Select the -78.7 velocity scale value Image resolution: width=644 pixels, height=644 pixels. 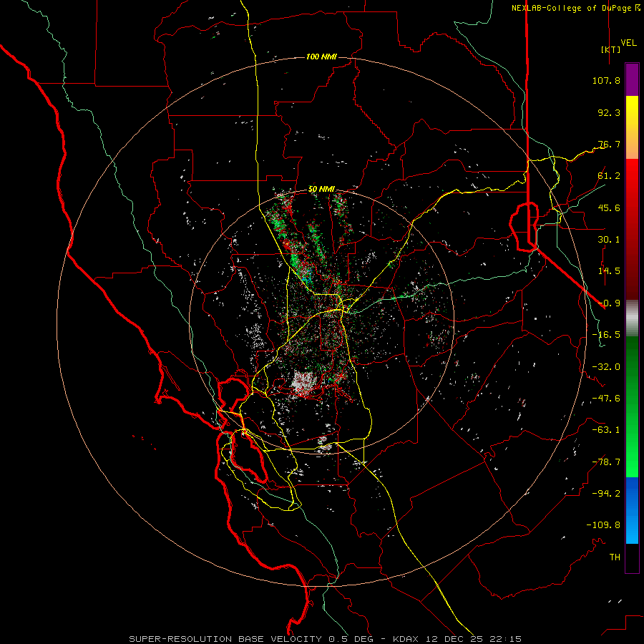pyautogui.click(x=606, y=462)
